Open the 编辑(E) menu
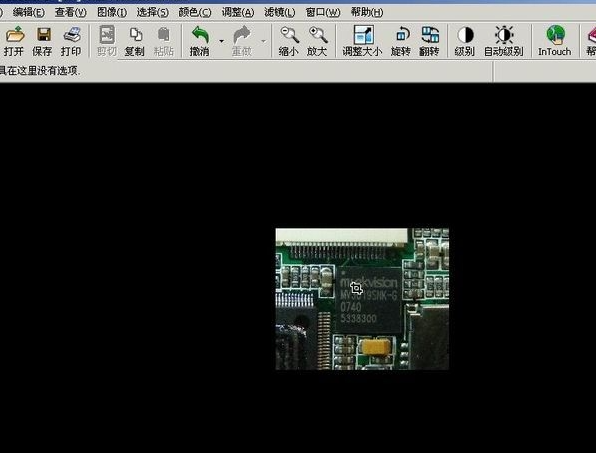This screenshot has width=596, height=453. (29, 13)
